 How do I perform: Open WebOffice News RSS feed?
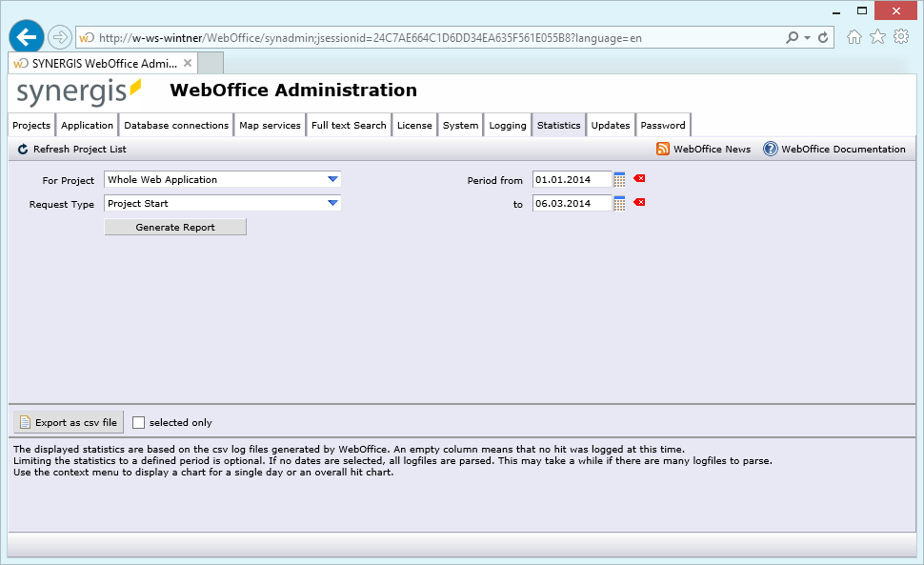point(662,149)
